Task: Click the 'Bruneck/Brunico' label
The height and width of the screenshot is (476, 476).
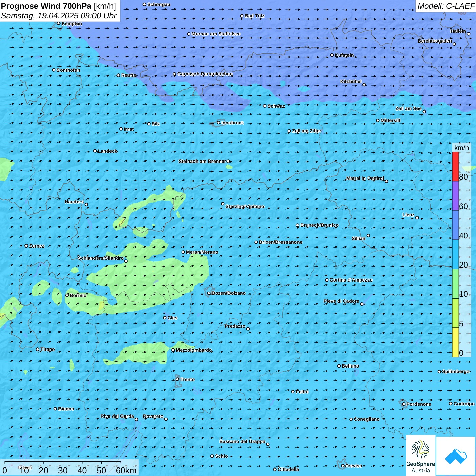Action: [x=319, y=225]
